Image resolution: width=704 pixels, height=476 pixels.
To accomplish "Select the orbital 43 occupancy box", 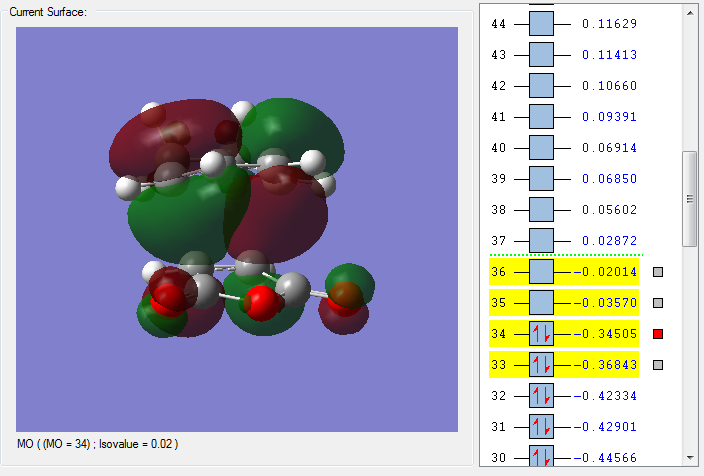I will click(x=541, y=55).
